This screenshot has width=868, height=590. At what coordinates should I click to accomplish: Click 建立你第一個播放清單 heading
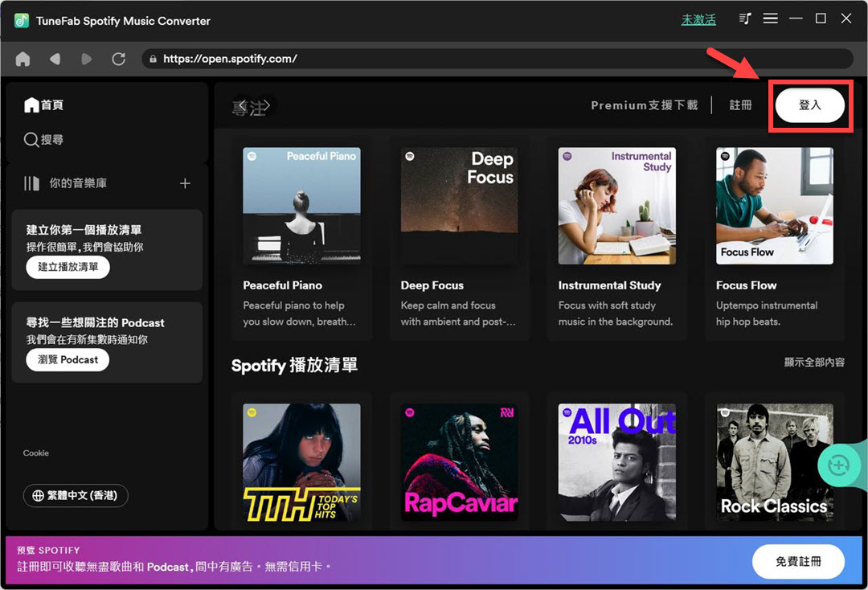[x=84, y=230]
